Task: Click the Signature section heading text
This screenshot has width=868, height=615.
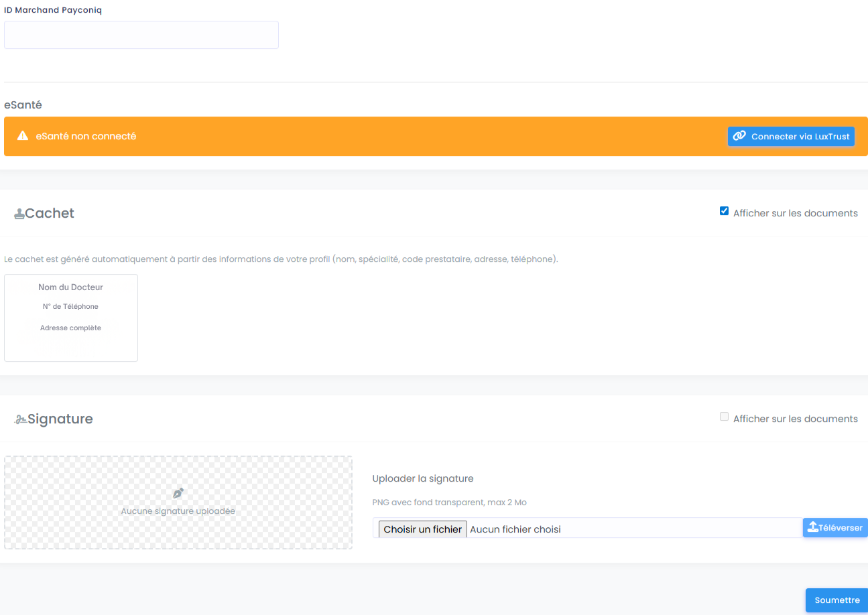Action: [60, 419]
